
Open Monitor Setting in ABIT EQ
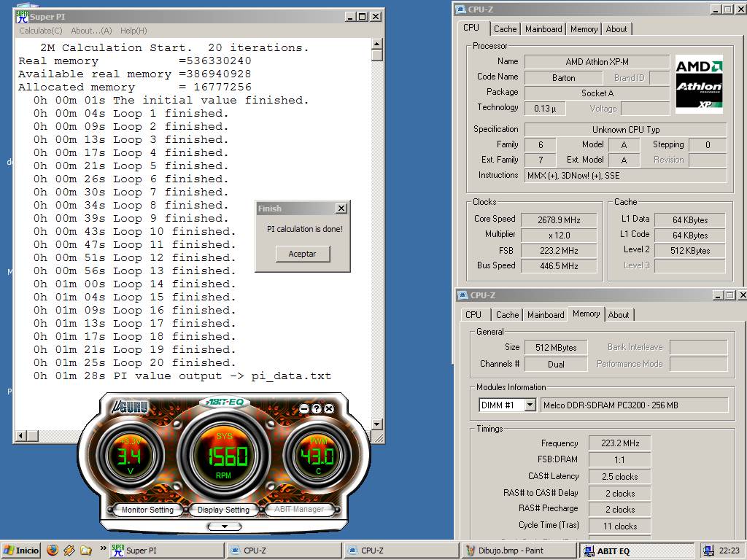[147, 510]
